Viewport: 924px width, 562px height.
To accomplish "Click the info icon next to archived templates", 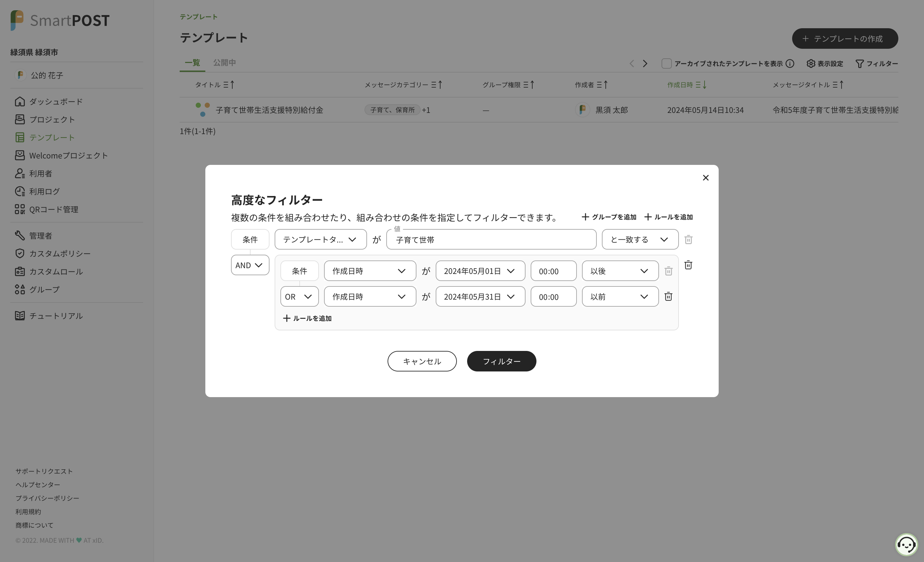I will (790, 64).
